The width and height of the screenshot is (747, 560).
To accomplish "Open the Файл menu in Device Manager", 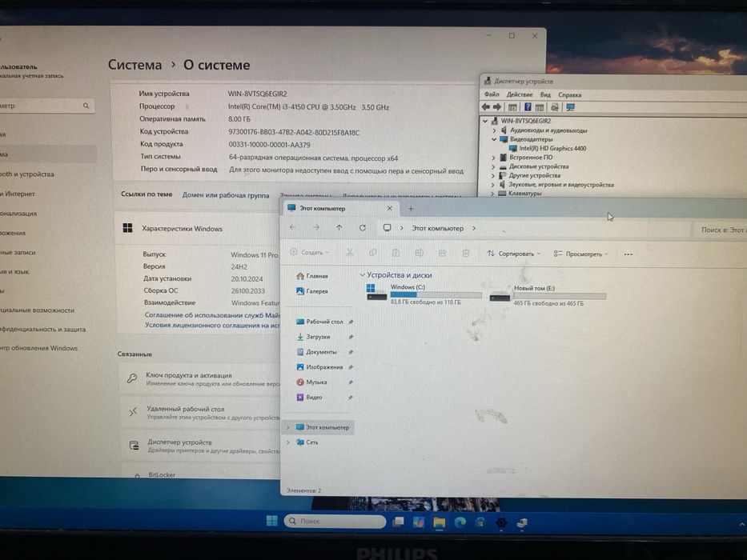I will click(x=492, y=94).
